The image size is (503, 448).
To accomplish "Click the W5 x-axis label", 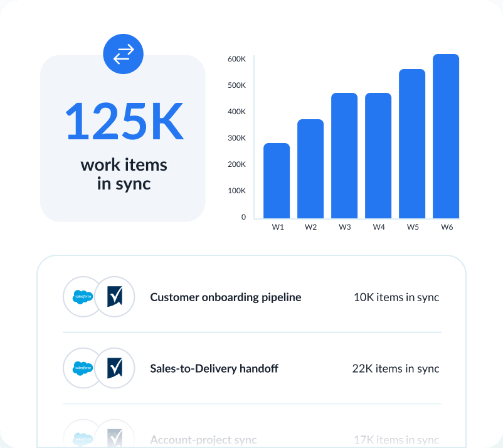I will tap(413, 227).
